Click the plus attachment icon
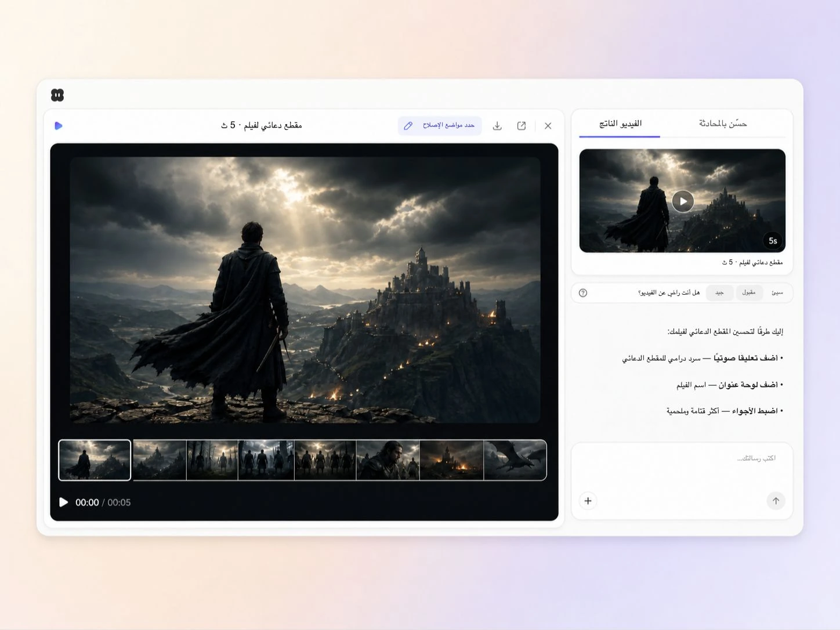Screen dimensions: 840x630 (x=588, y=501)
